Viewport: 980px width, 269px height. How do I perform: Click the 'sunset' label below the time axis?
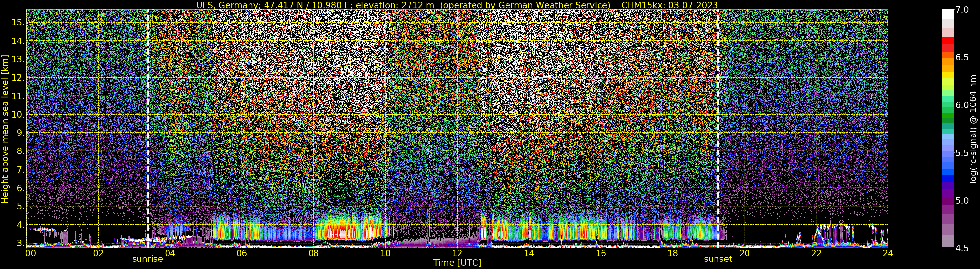(718, 259)
